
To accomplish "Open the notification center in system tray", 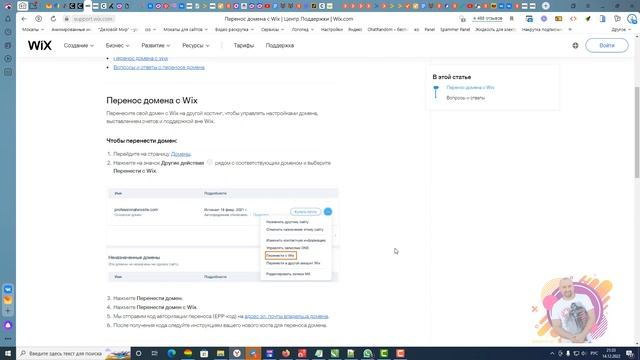I will pyautogui.click(x=630, y=353).
